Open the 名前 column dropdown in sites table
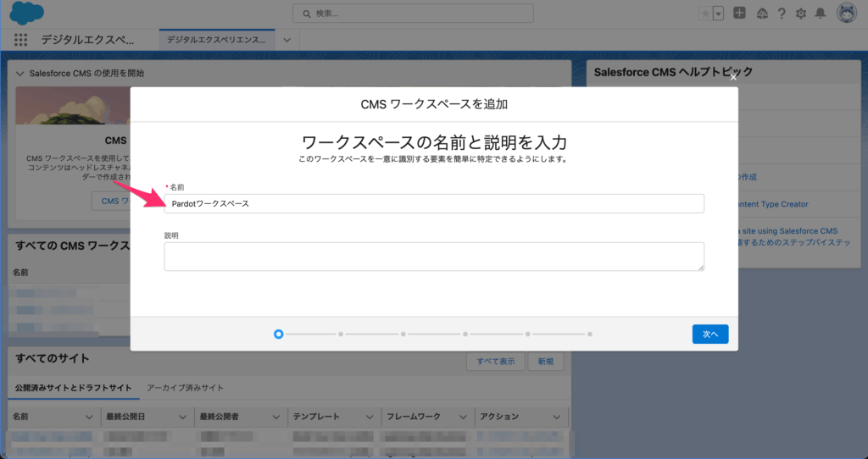Image resolution: width=868 pixels, height=459 pixels. tap(89, 417)
